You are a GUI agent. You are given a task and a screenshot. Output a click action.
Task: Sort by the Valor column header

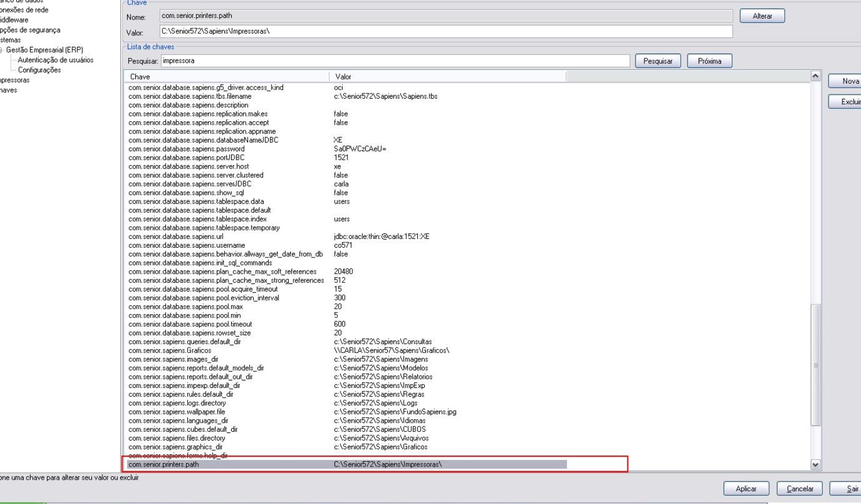pyautogui.click(x=447, y=77)
